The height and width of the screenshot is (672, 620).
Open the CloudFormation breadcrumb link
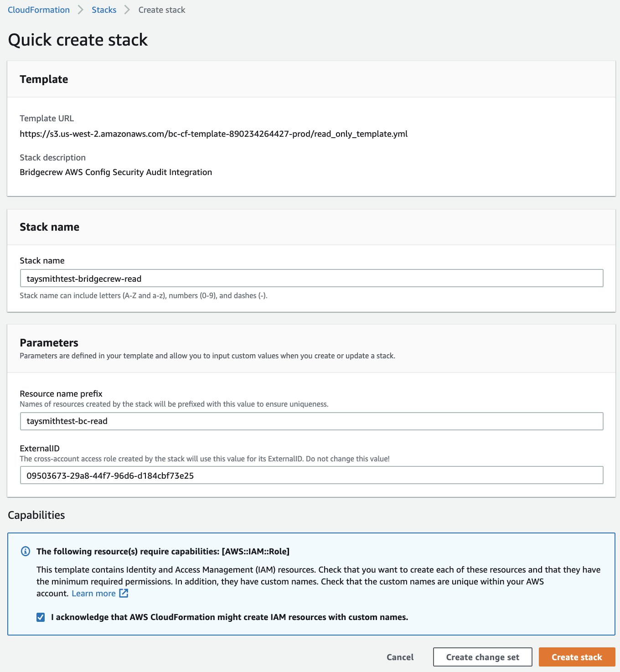tap(39, 10)
